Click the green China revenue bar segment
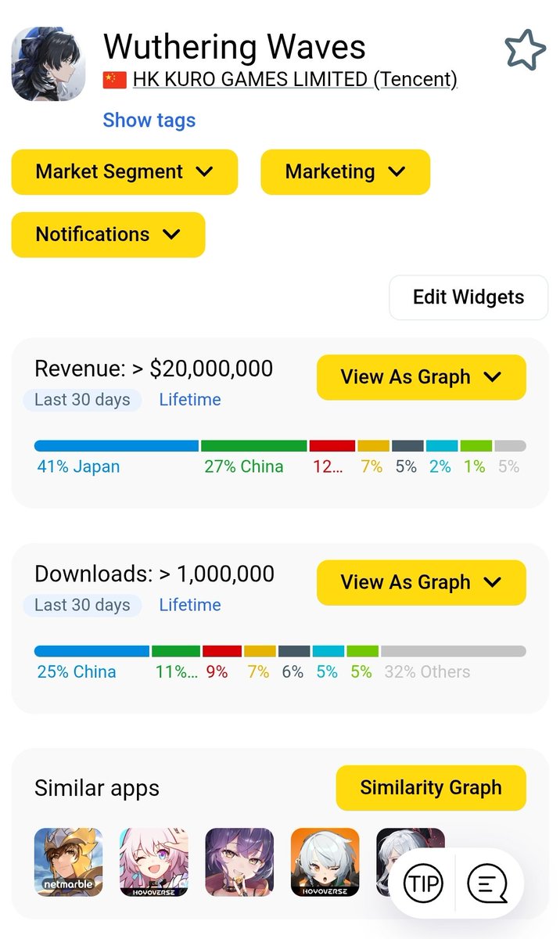This screenshot has height=939, width=560. point(253,446)
